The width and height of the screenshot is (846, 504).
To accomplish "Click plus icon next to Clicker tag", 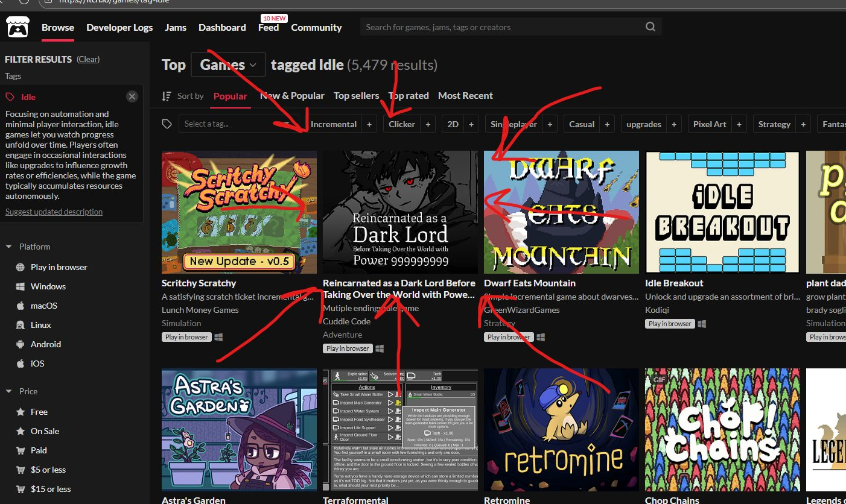I will (x=428, y=124).
